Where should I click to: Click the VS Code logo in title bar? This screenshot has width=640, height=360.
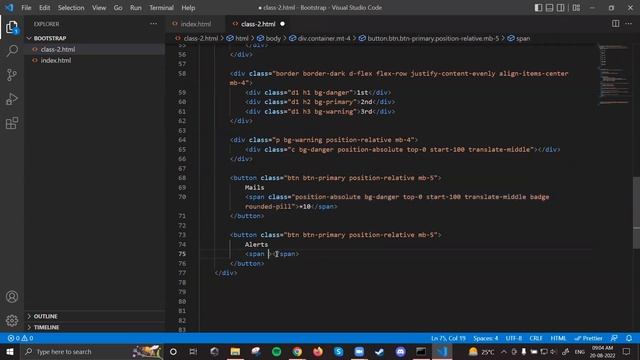[x=9, y=8]
